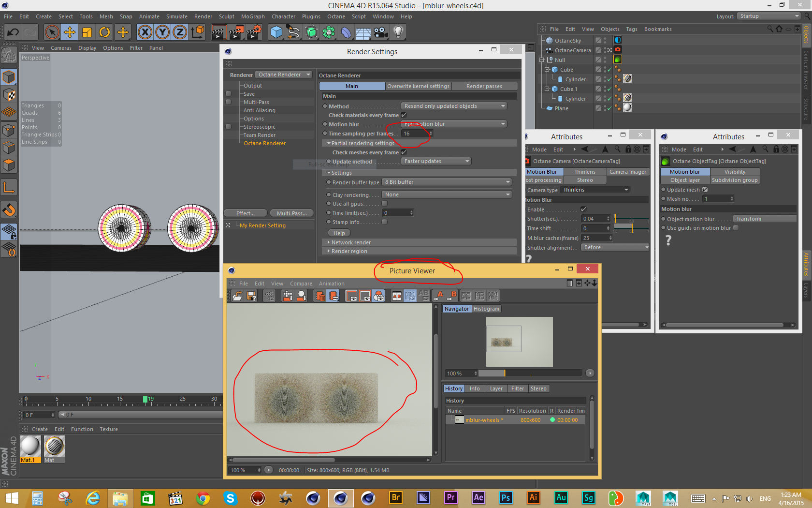Toggle Check materials every frame checkbox

(x=404, y=115)
